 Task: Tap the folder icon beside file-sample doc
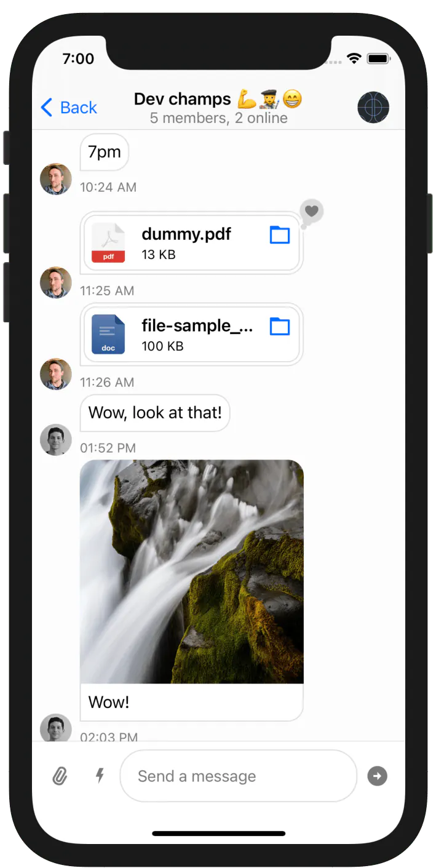[x=280, y=327]
